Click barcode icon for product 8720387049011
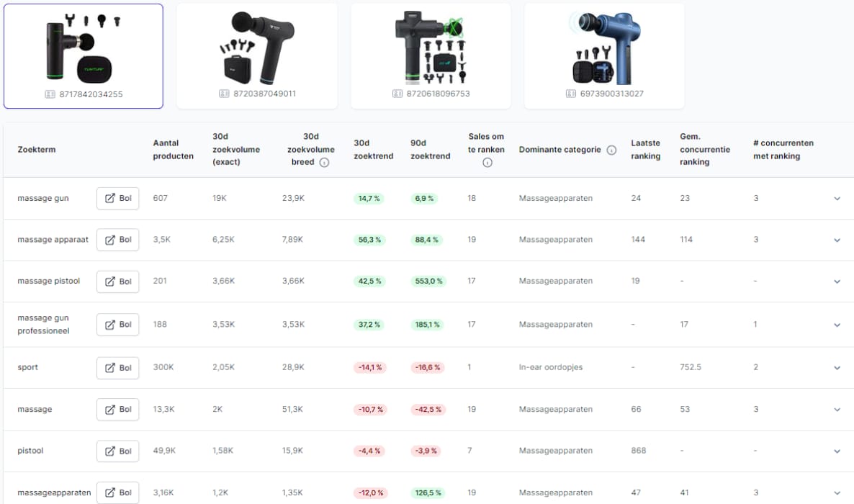Screen dimensions: 854x504 click(x=224, y=94)
